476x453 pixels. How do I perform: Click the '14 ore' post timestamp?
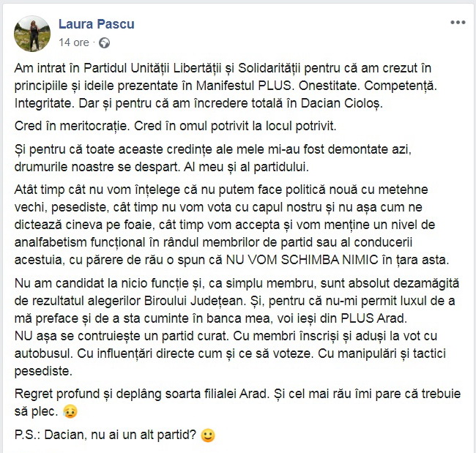click(74, 42)
